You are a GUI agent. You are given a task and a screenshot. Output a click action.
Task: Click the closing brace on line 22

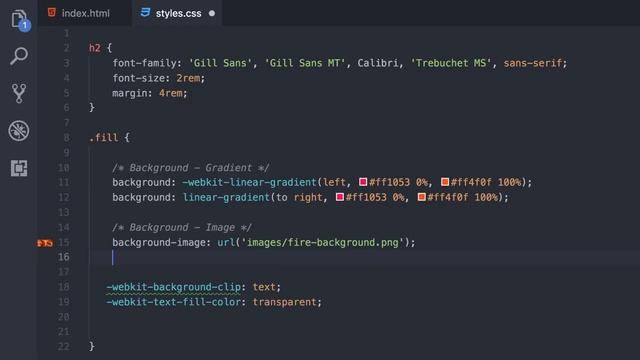tap(92, 347)
